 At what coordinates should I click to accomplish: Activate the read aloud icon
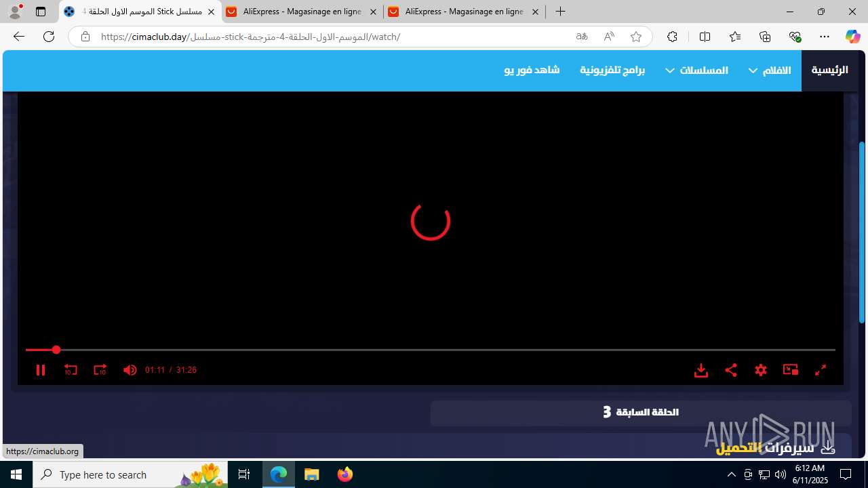[x=609, y=37]
